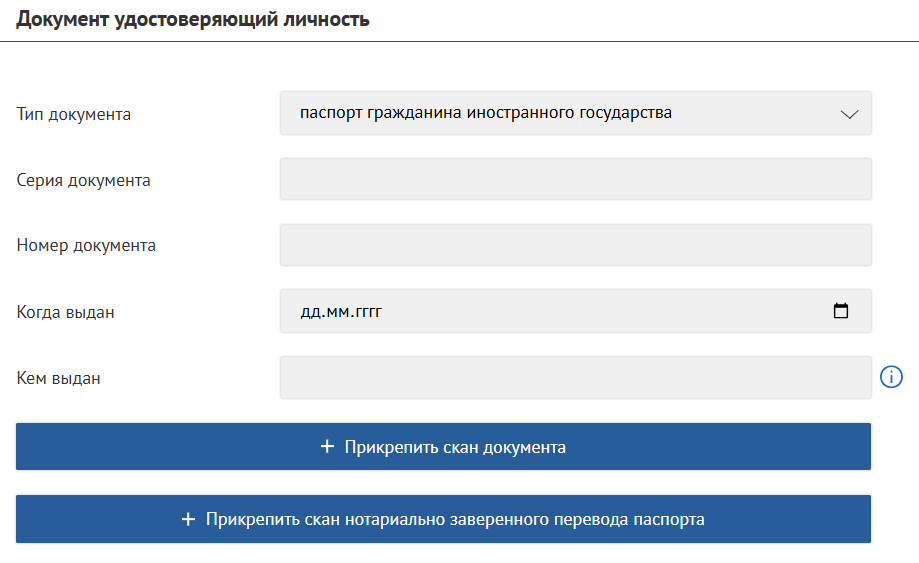
Task: Select the мм month segment of date
Action: pyautogui.click(x=337, y=312)
